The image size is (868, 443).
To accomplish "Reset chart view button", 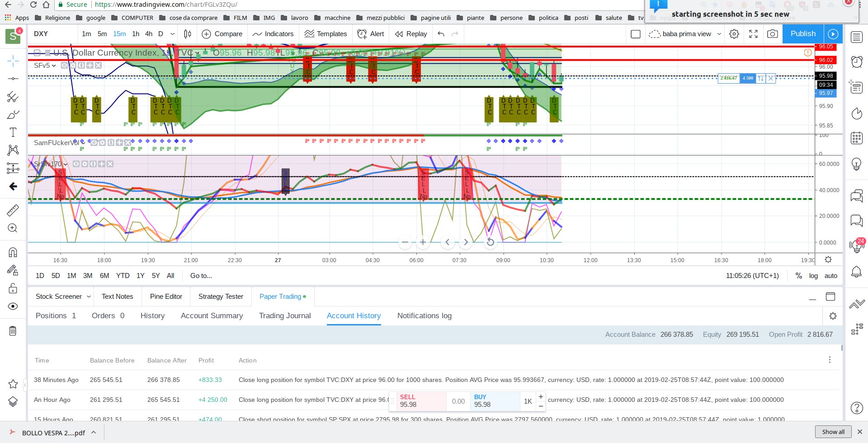I will pos(490,242).
